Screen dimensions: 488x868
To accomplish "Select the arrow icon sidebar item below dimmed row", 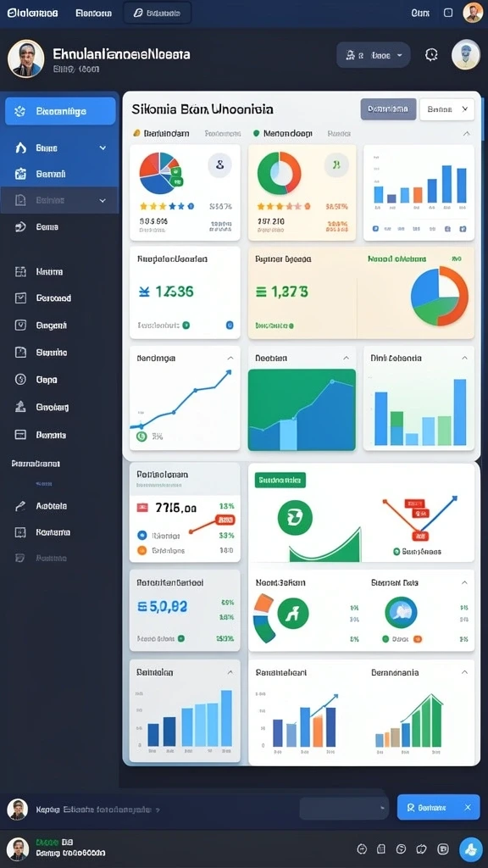I will coord(59,227).
